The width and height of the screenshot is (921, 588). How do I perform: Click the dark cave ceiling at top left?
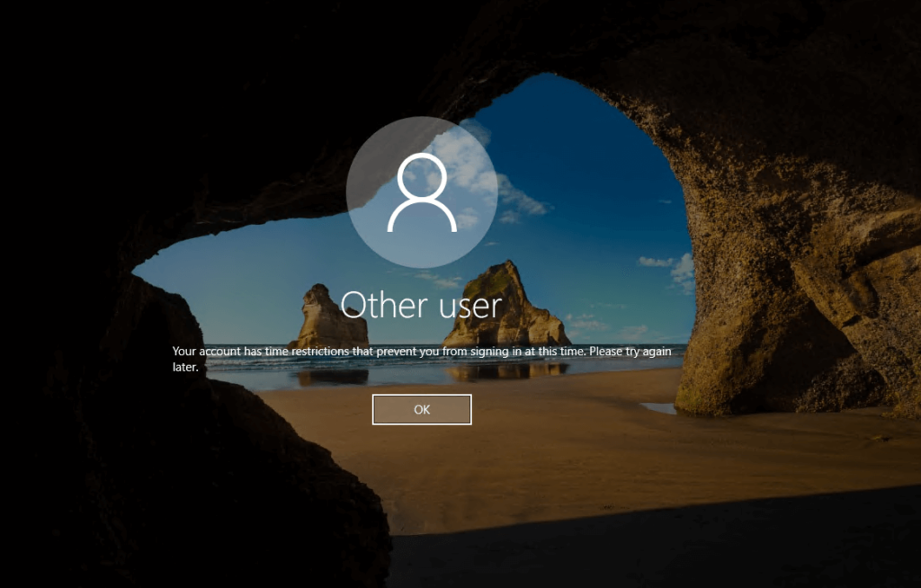pyautogui.click(x=135, y=90)
